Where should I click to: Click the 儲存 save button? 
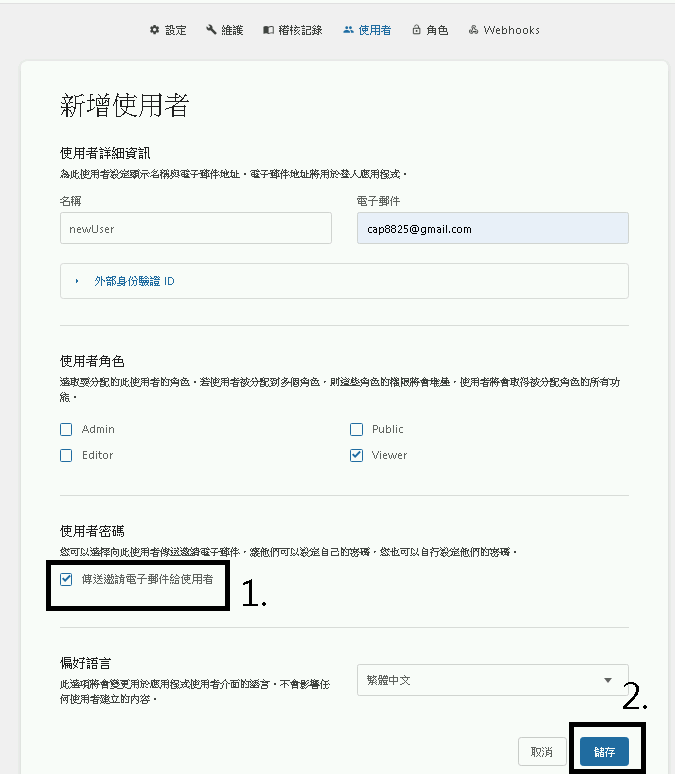[x=604, y=752]
